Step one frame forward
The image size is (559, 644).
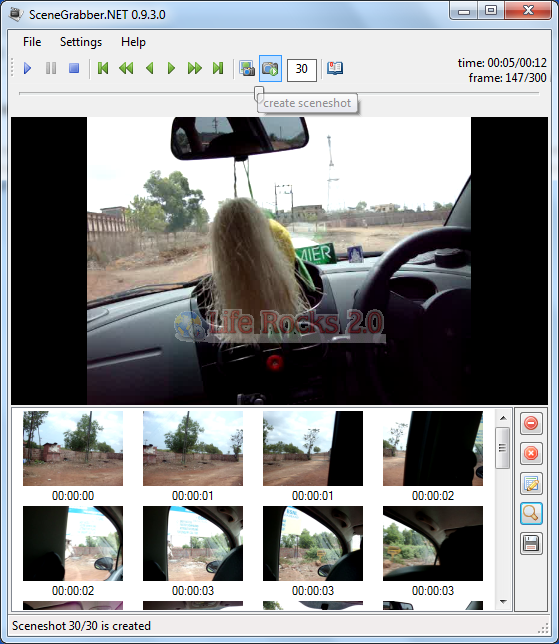pos(171,68)
